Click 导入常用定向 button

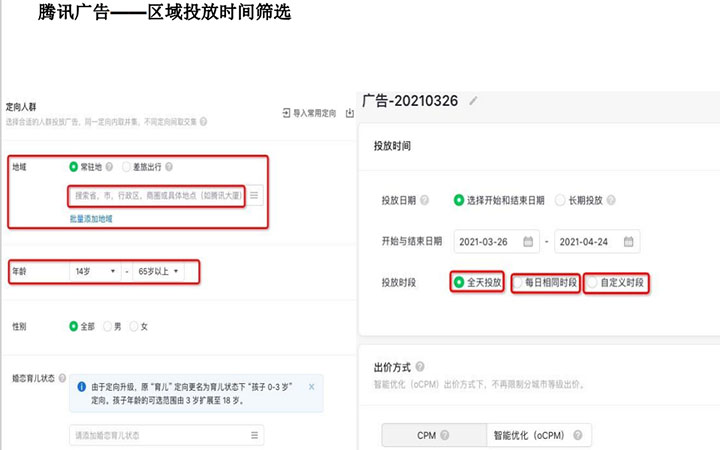pos(311,112)
